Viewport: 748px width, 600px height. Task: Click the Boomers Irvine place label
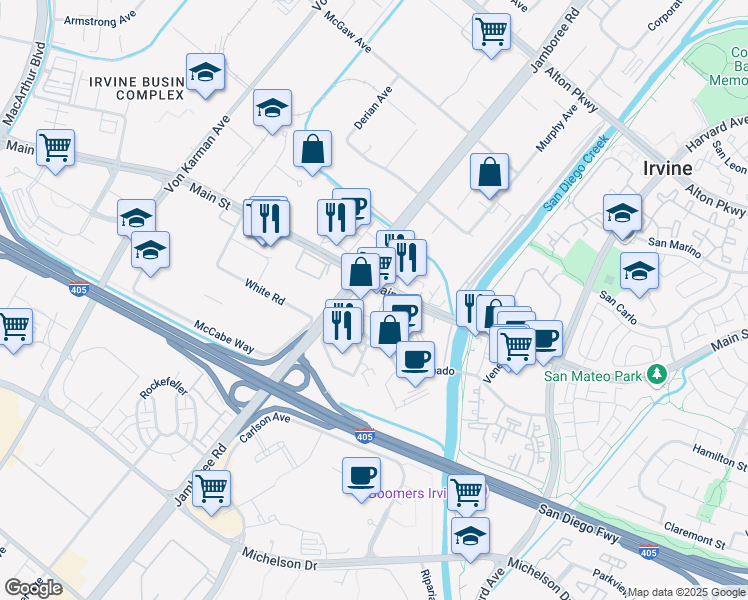coord(410,493)
